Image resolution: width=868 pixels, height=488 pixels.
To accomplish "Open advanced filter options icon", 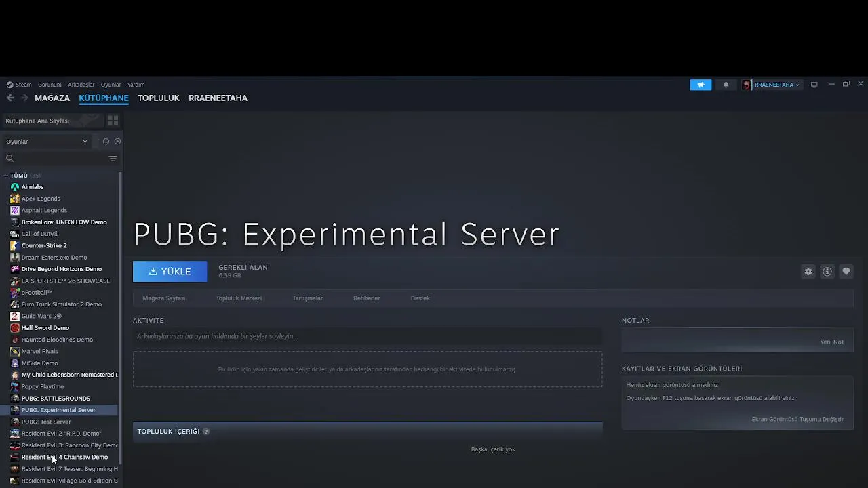I will (113, 159).
